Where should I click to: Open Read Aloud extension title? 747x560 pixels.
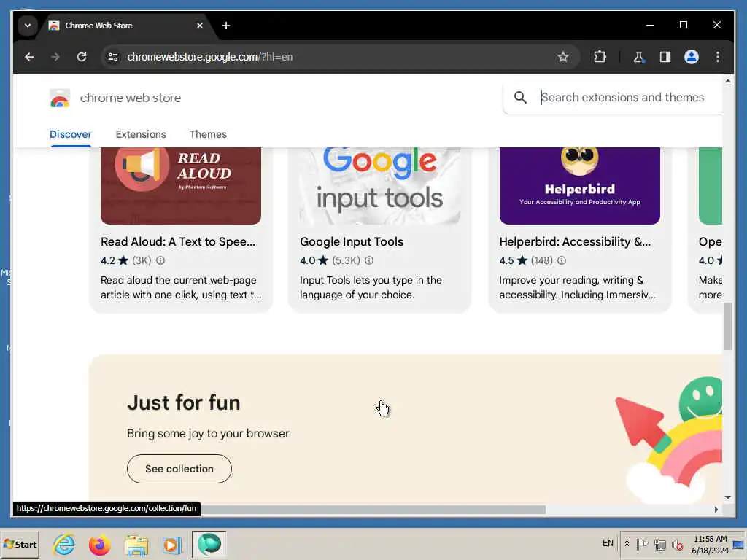pos(178,241)
